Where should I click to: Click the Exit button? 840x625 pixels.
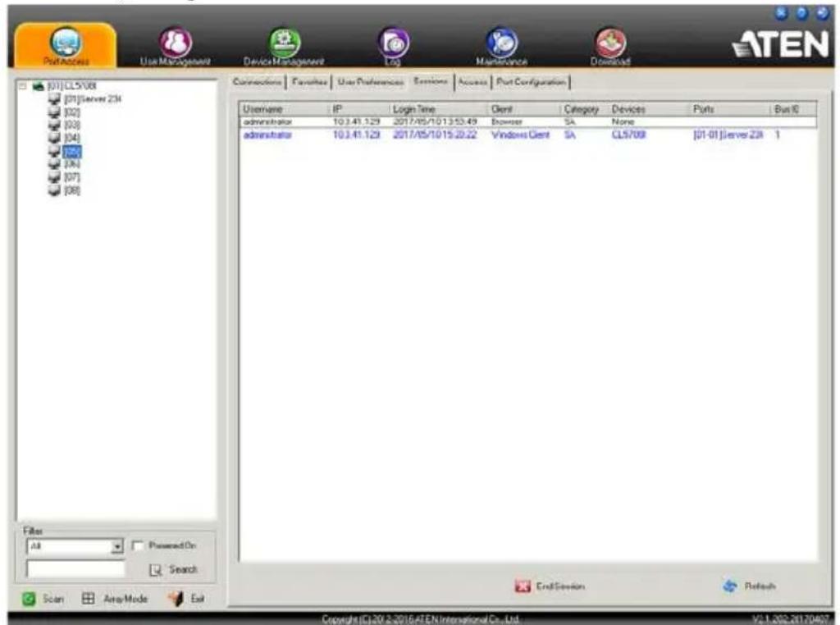click(186, 599)
